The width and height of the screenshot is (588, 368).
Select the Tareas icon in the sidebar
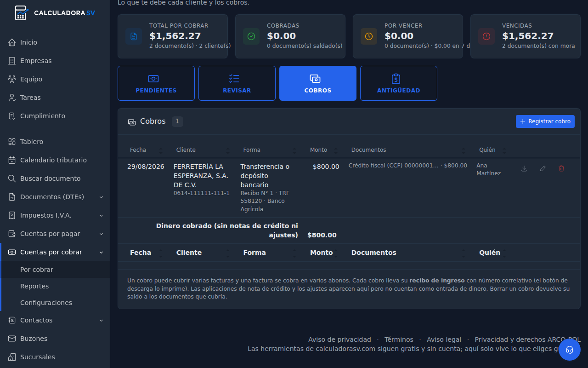[12, 98]
